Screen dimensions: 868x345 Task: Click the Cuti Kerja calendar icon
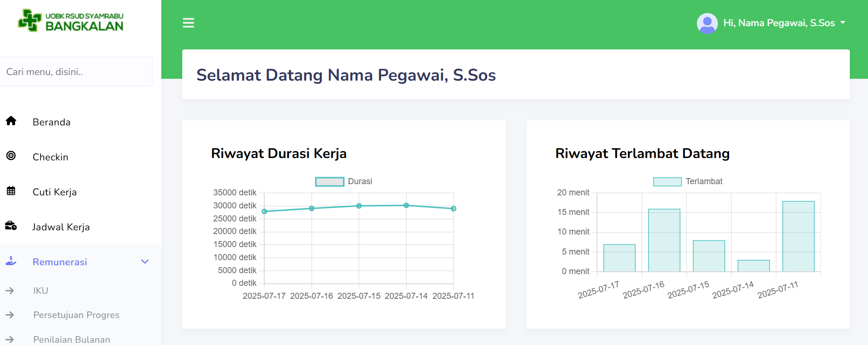click(x=11, y=191)
